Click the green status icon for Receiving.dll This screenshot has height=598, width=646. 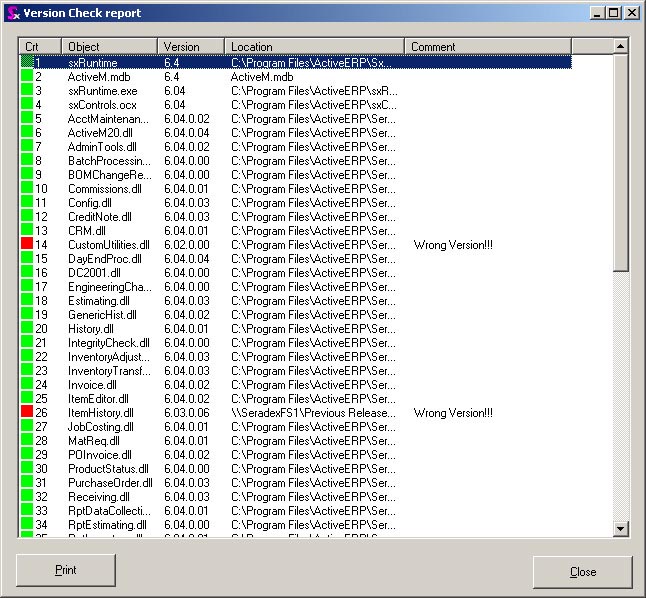tap(27, 497)
